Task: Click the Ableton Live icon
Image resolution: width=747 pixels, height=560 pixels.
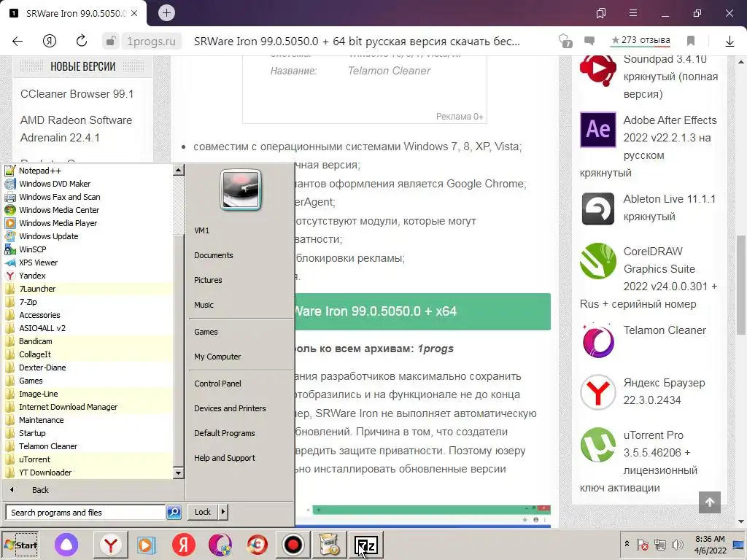Action: click(x=598, y=209)
